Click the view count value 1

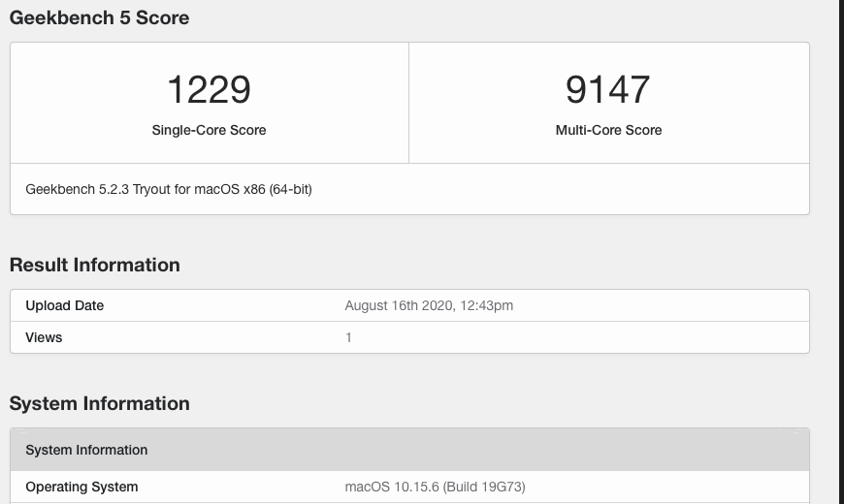click(x=348, y=337)
